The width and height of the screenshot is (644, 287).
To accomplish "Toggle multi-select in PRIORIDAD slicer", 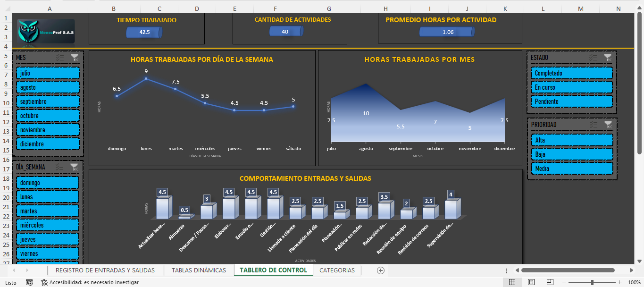I will (593, 125).
